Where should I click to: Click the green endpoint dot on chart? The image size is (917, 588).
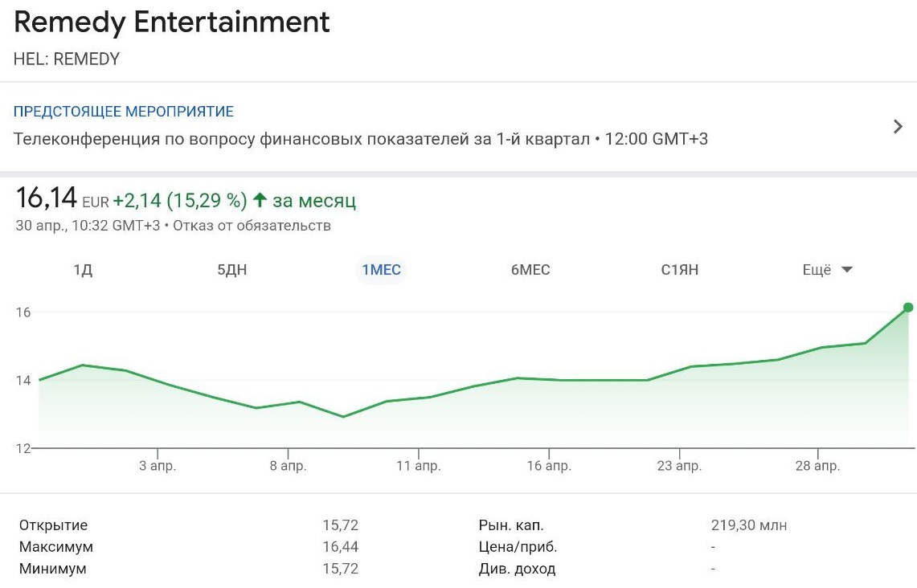pos(908,308)
